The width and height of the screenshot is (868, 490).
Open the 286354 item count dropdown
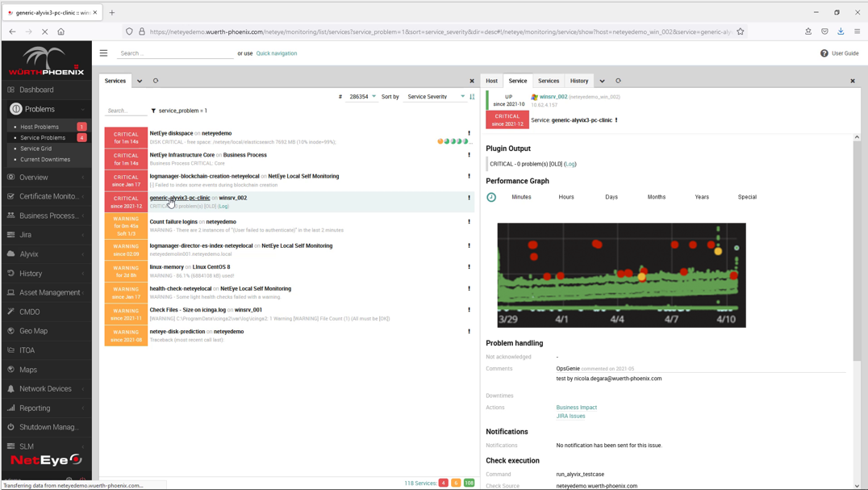[362, 96]
